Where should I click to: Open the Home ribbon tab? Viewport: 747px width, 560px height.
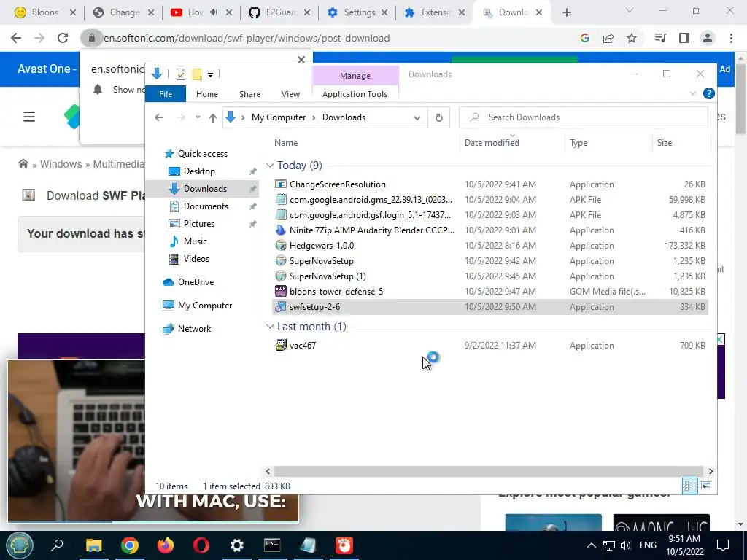click(206, 94)
